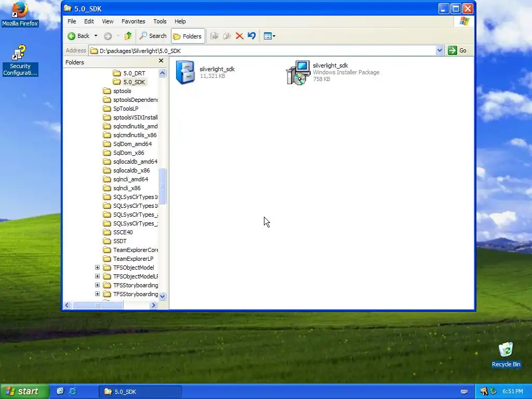This screenshot has width=532, height=399.
Task: Click the Move To toolbar icon
Action: coord(214,36)
